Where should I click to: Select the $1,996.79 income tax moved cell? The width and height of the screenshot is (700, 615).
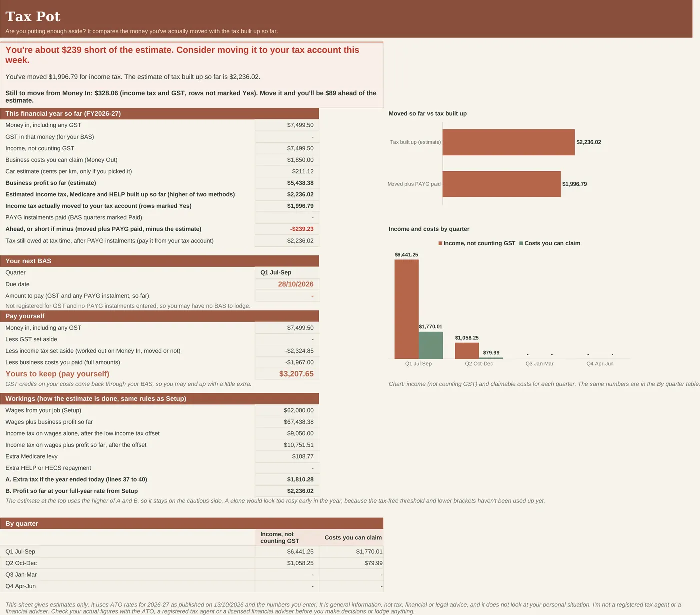(x=287, y=206)
